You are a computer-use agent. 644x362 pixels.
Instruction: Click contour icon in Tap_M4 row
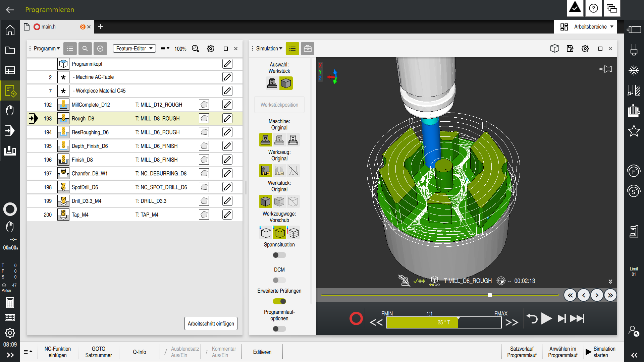[x=204, y=215]
